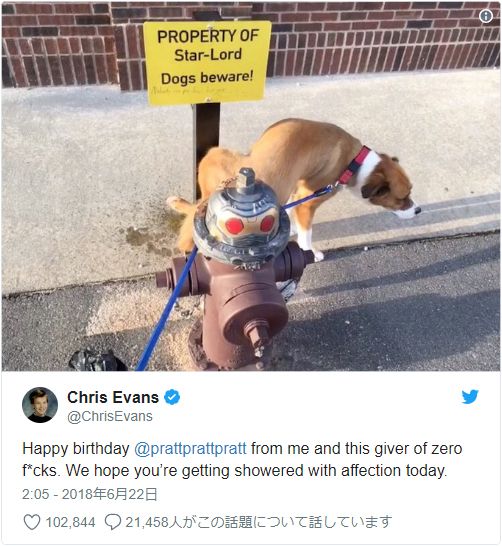Click the blue verified badge

tap(172, 397)
